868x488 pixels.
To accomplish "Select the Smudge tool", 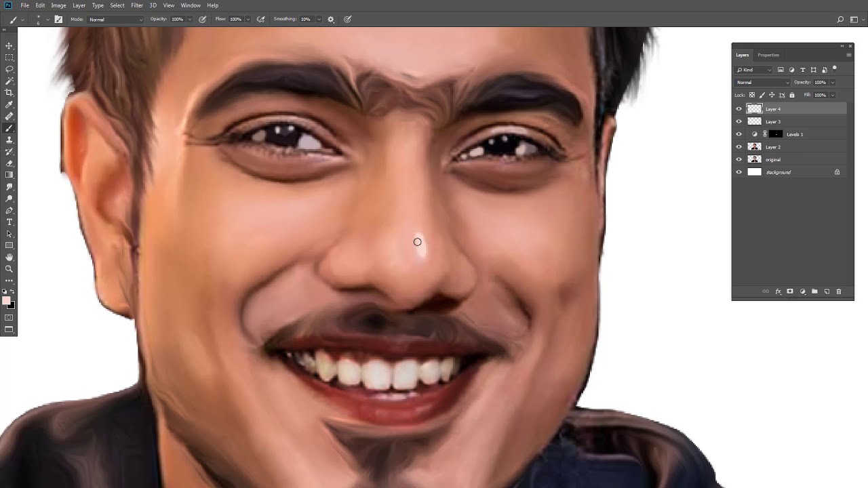I will pos(9,186).
